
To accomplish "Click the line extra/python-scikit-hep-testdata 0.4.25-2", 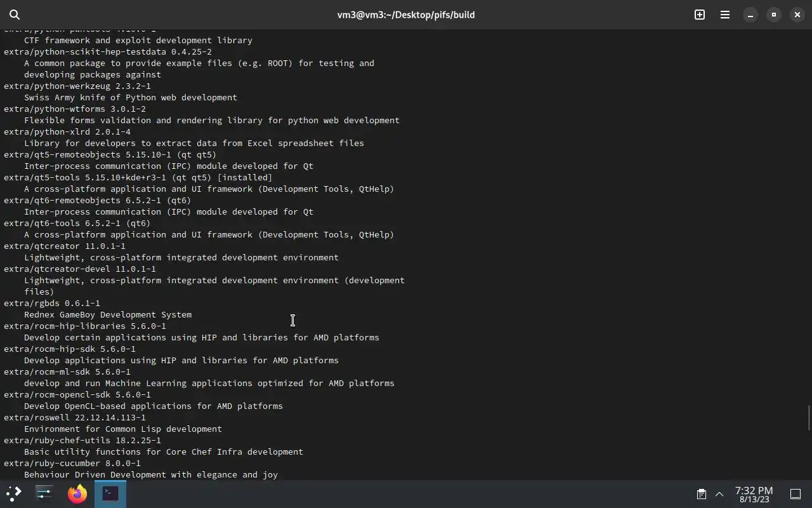I will pyautogui.click(x=108, y=51).
